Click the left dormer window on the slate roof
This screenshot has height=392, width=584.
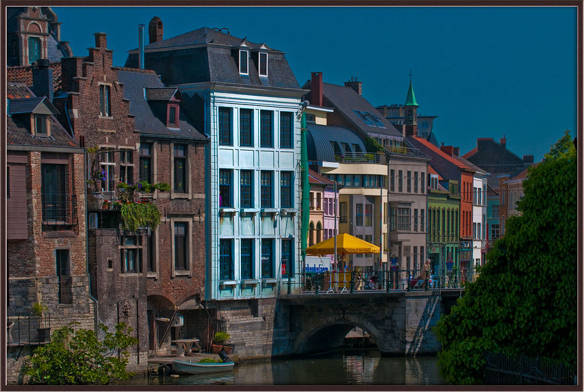pos(243,62)
